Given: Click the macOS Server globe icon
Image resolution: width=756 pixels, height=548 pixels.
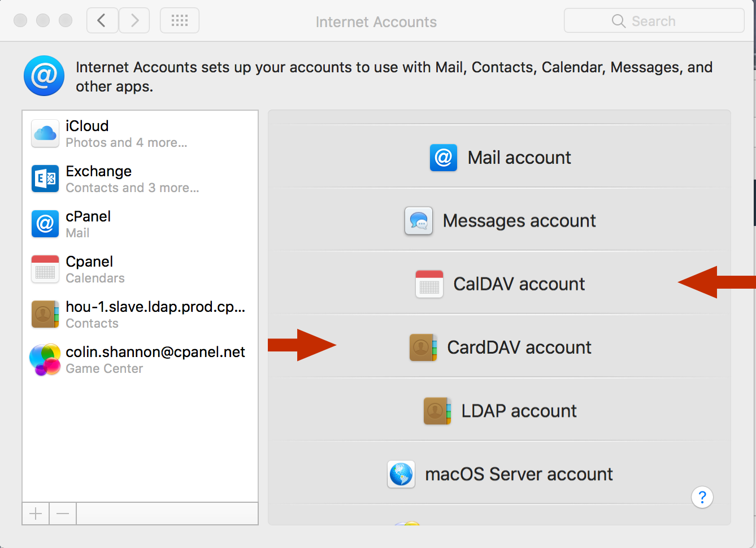Looking at the screenshot, I should [401, 474].
